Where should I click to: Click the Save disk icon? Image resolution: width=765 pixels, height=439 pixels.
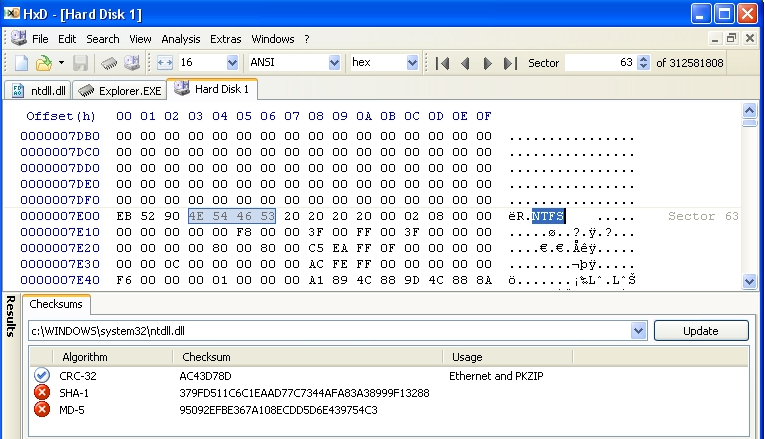pos(81,63)
